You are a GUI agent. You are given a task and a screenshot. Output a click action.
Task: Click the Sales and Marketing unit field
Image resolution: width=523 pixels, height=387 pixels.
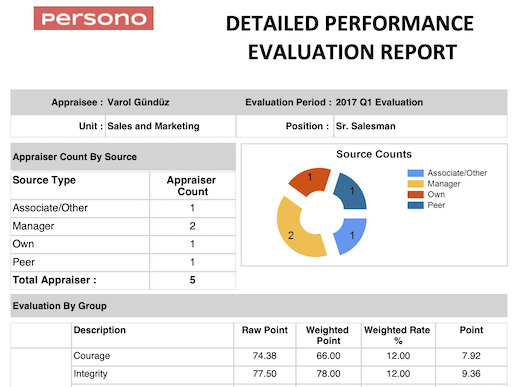coord(170,126)
